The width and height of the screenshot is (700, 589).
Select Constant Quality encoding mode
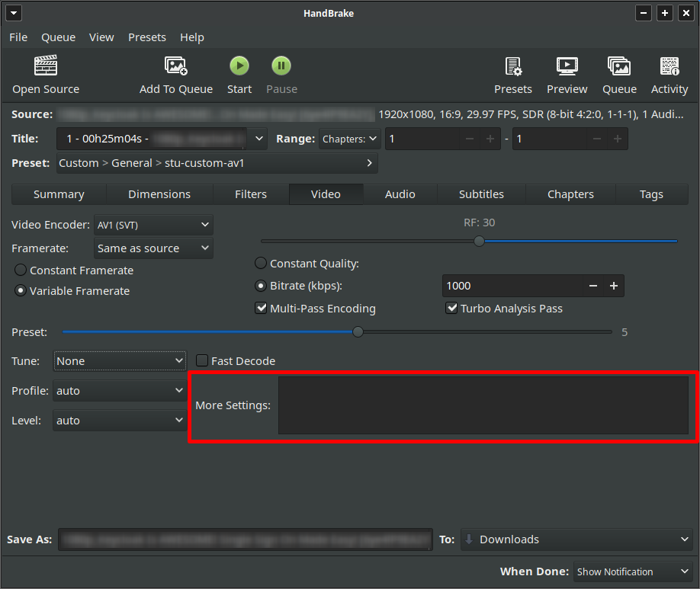[259, 263]
